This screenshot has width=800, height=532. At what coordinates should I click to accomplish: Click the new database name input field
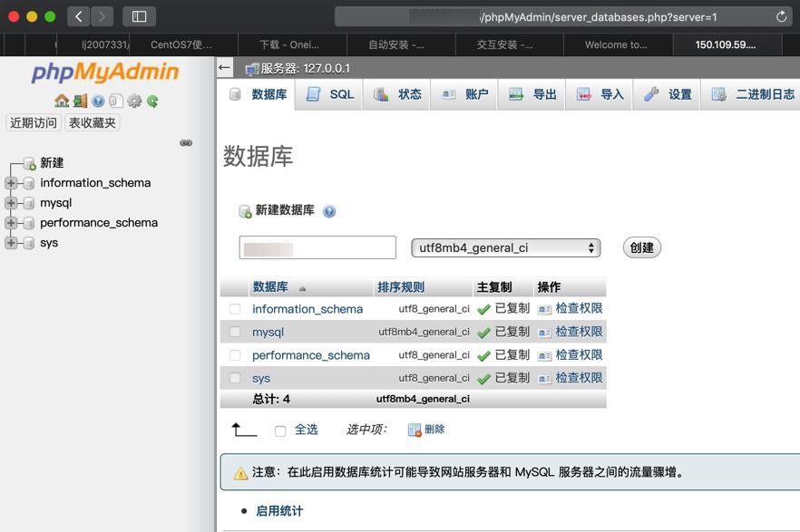[317, 247]
